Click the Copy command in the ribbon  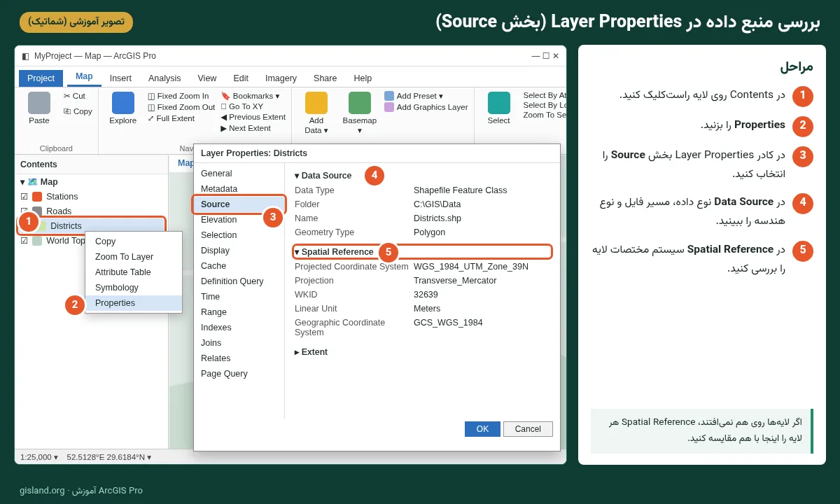78,111
